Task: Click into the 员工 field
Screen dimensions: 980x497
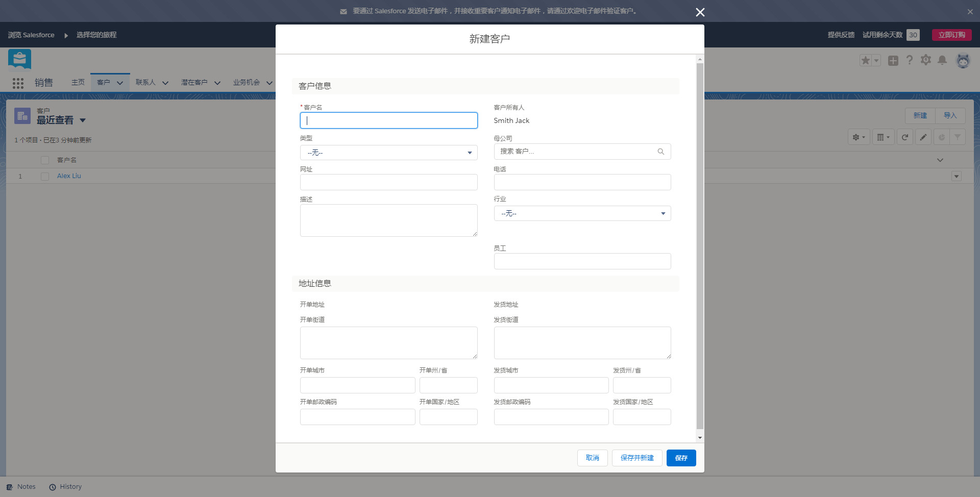Action: [x=582, y=261]
